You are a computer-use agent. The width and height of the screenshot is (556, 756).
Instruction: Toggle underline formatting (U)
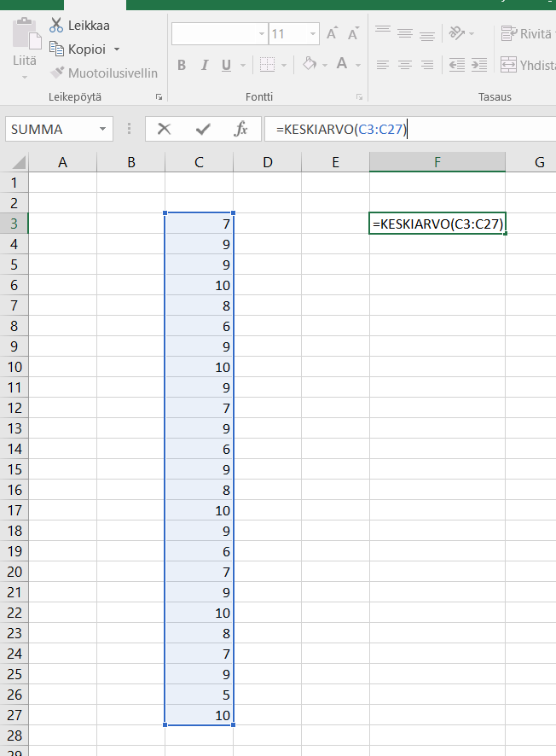(x=226, y=65)
